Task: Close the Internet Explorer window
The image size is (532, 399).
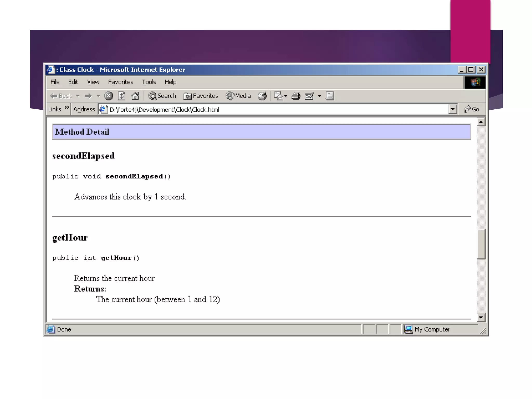Action: click(481, 70)
